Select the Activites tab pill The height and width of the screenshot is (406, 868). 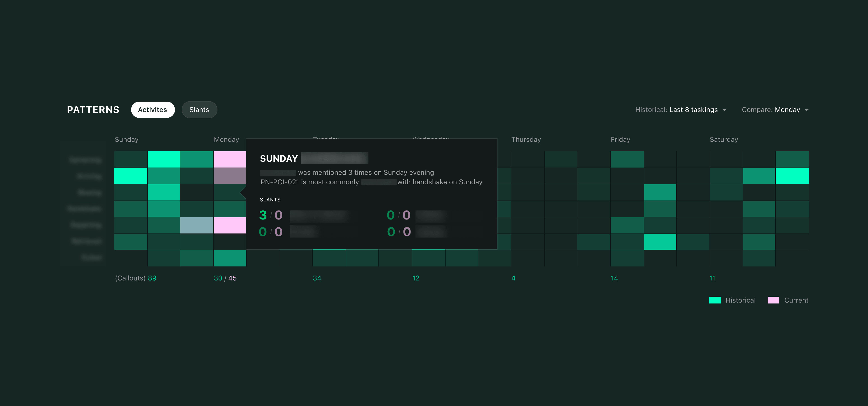(x=153, y=110)
